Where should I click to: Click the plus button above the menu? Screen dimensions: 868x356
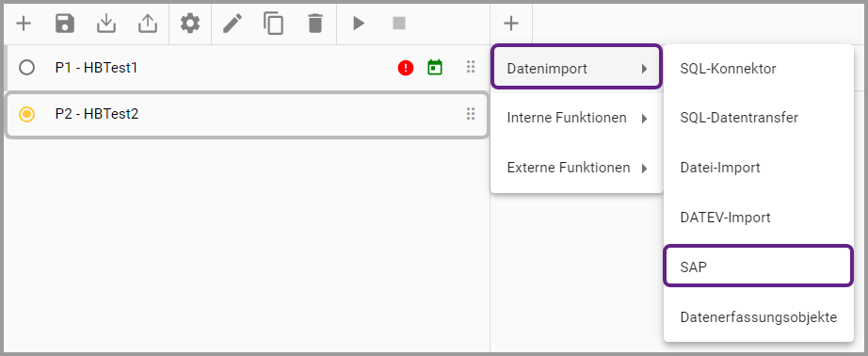pyautogui.click(x=511, y=24)
